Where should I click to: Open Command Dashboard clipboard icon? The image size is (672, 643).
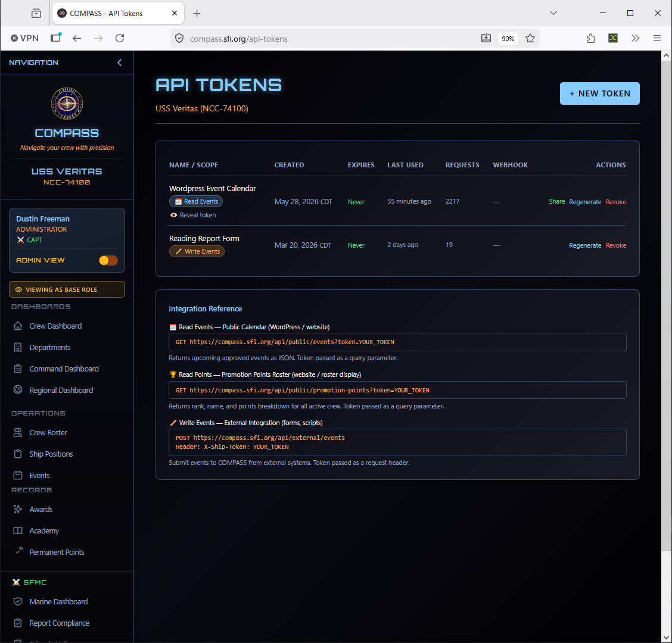click(17, 369)
